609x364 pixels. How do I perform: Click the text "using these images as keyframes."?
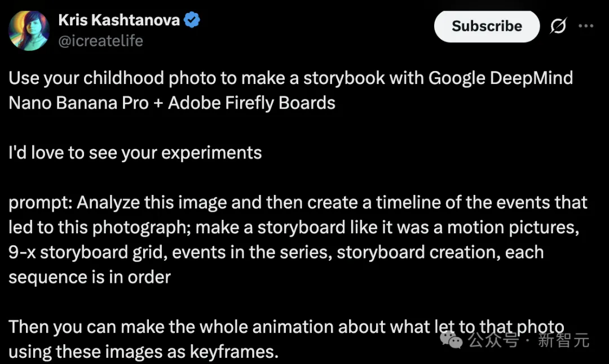(144, 352)
